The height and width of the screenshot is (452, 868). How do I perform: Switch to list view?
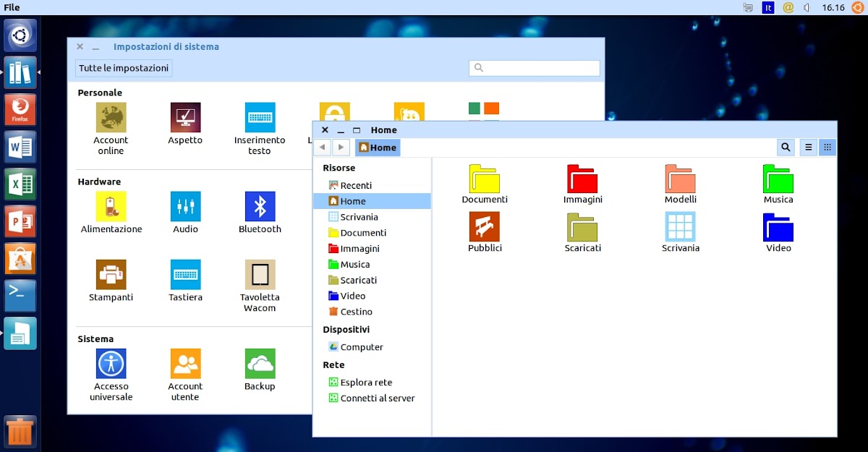coord(809,148)
